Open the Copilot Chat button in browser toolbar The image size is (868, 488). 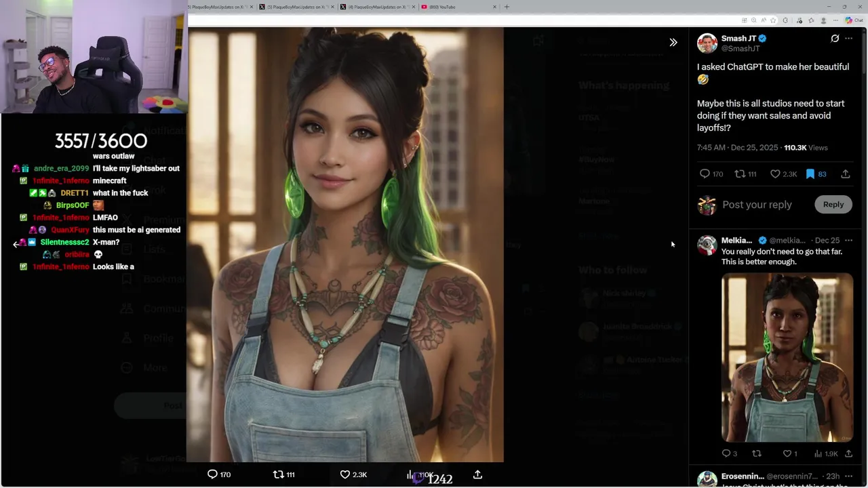point(854,20)
